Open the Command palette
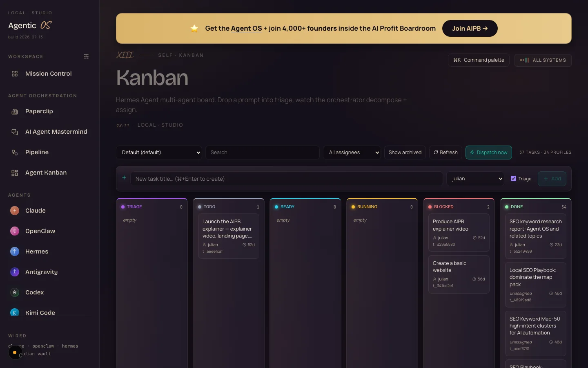The height and width of the screenshot is (368, 588). click(x=479, y=60)
